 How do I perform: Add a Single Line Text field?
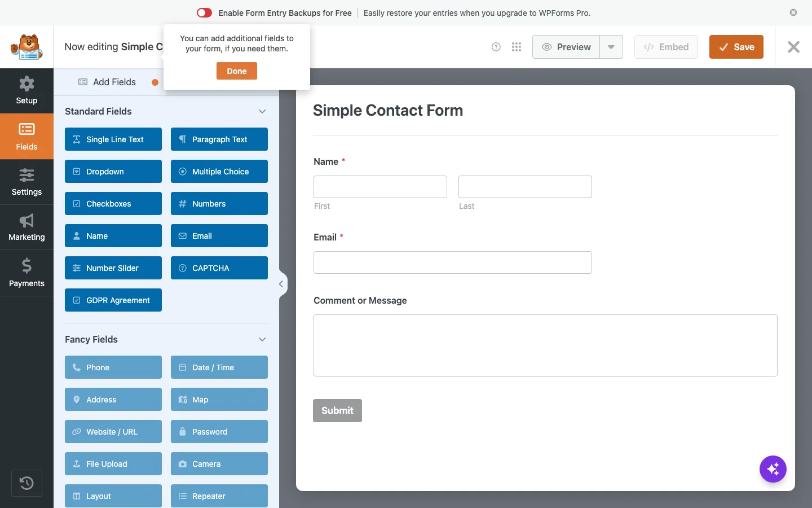pos(113,139)
